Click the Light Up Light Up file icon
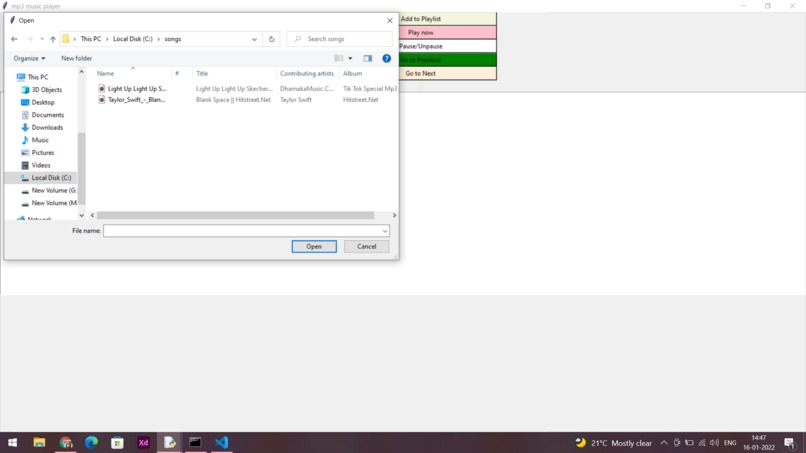806x453 pixels. 101,88
